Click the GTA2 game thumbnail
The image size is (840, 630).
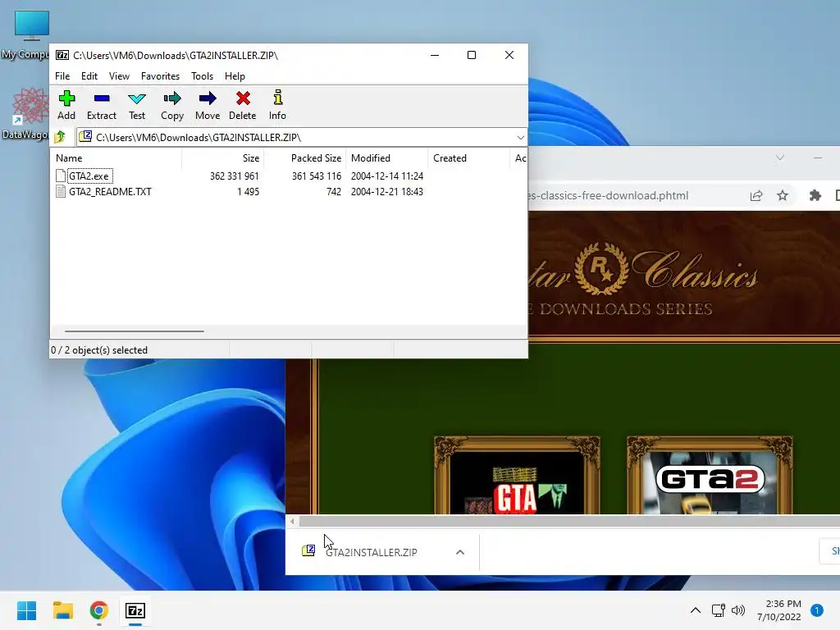(x=710, y=476)
